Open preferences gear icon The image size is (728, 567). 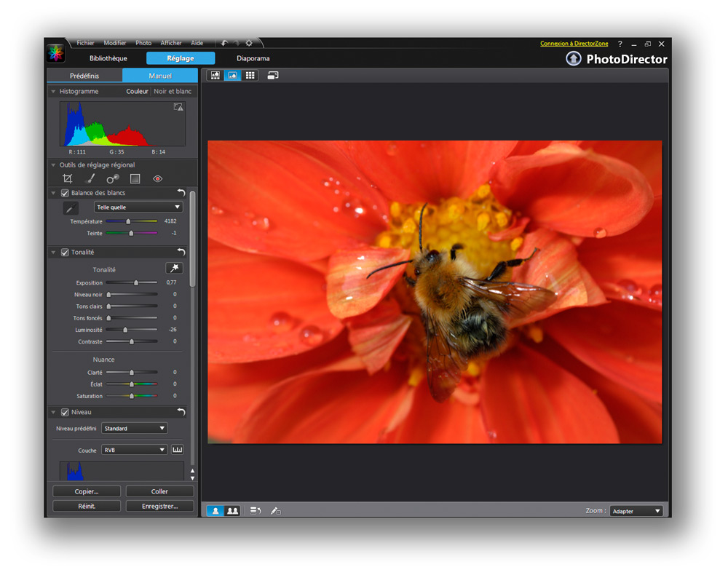click(249, 43)
